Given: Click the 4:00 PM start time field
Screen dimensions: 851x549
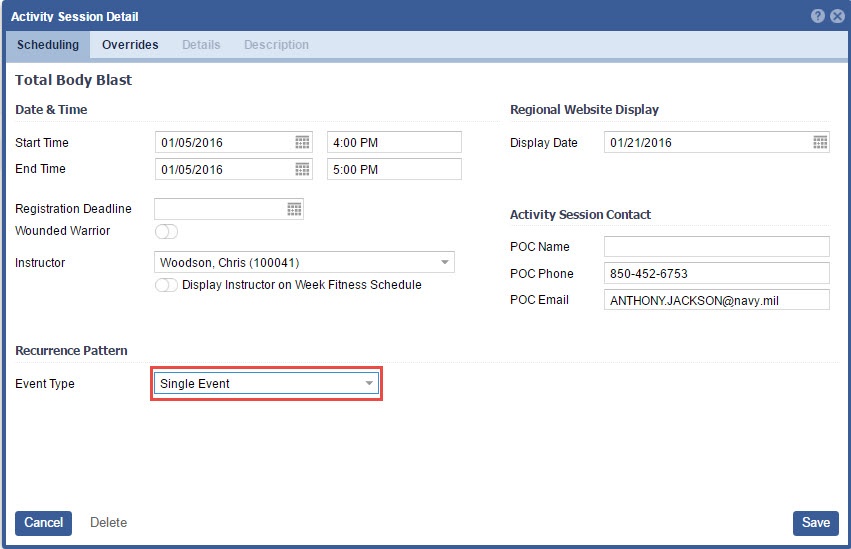Looking at the screenshot, I should 394,143.
